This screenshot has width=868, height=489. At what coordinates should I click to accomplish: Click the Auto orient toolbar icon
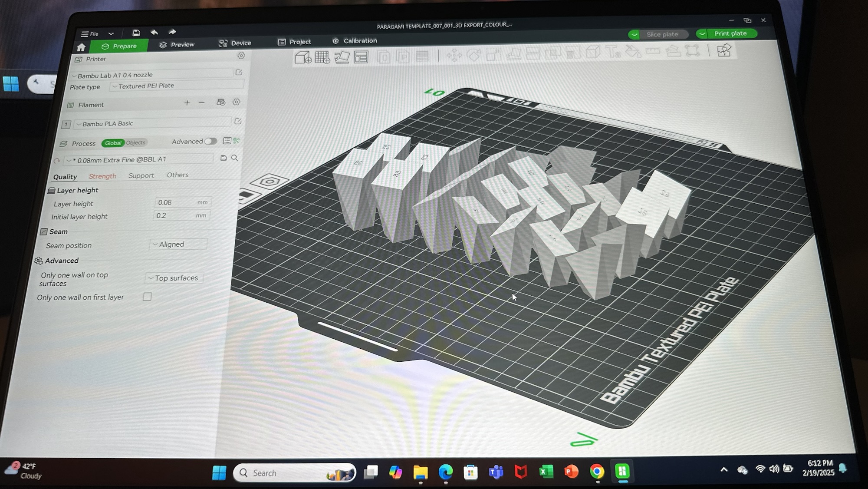342,57
